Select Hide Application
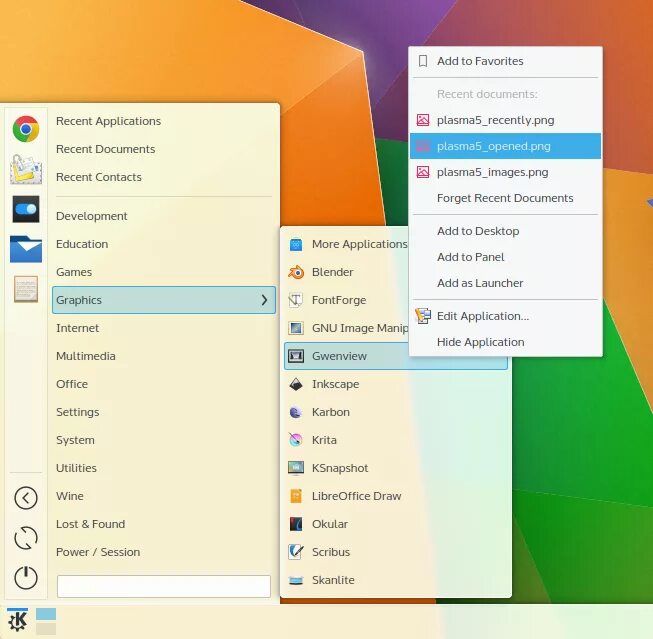The image size is (653, 639). click(505, 342)
